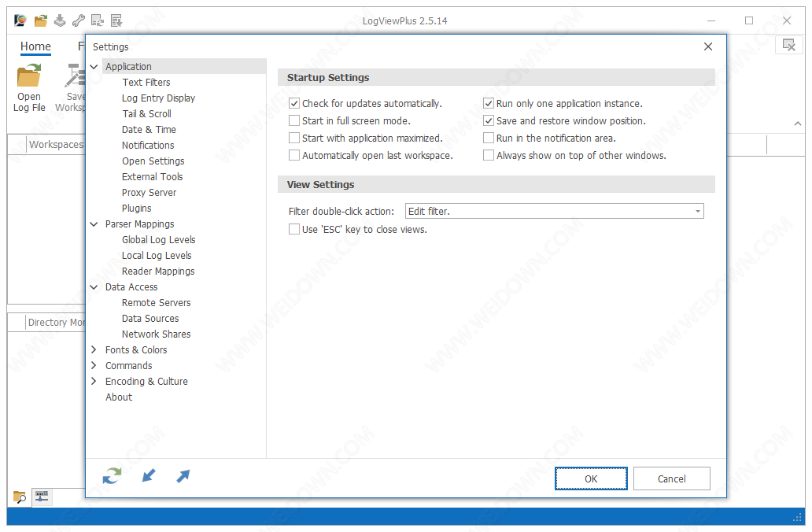Select Application in settings tree
The width and height of the screenshot is (812, 532).
[x=128, y=67]
